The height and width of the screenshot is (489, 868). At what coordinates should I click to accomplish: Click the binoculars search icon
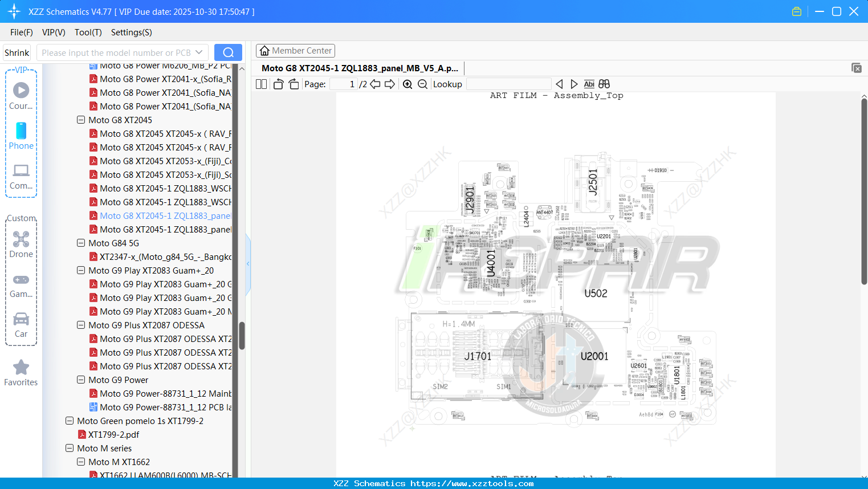click(x=604, y=84)
